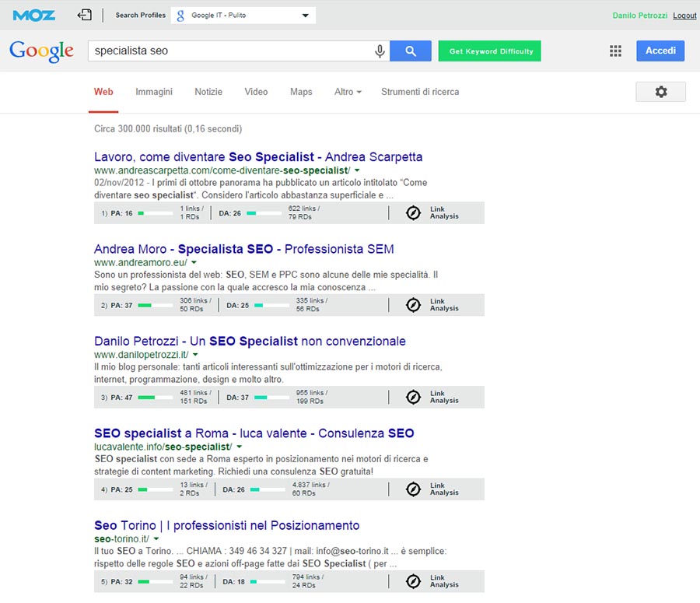Screen dimensions: 700x603
Task: Click Link Analysis compass icon for result 1
Action: 414,213
